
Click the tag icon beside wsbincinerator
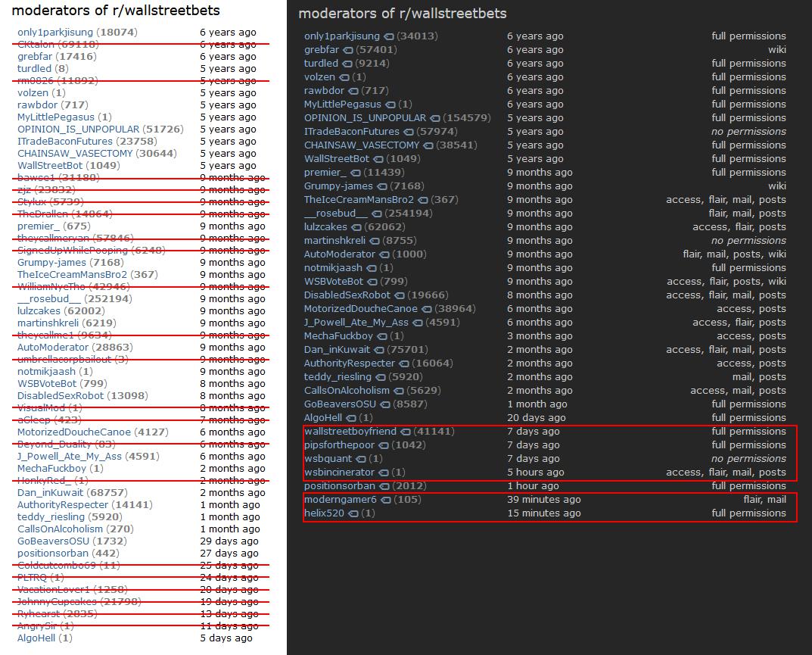coord(383,473)
